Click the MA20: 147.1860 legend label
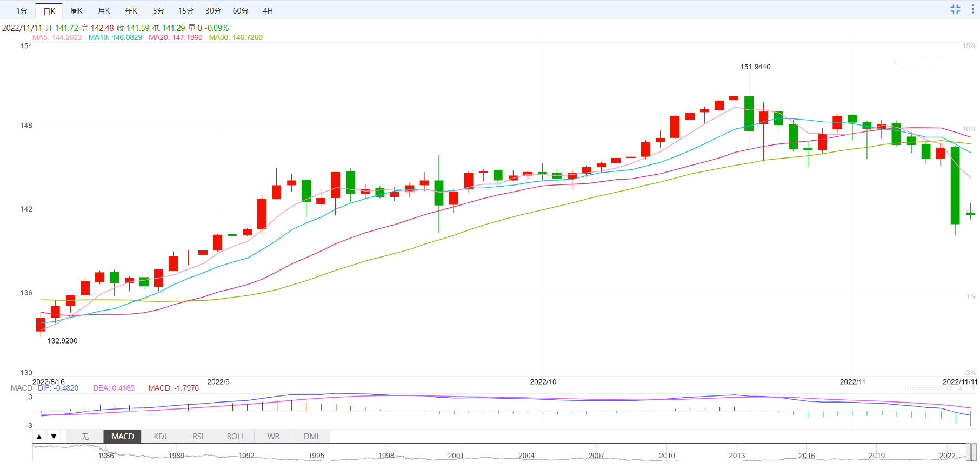980x475 pixels. (176, 37)
